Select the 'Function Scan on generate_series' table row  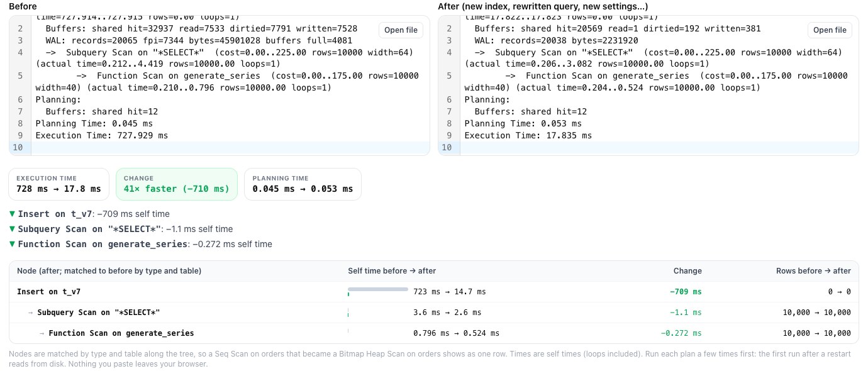[x=433, y=333]
